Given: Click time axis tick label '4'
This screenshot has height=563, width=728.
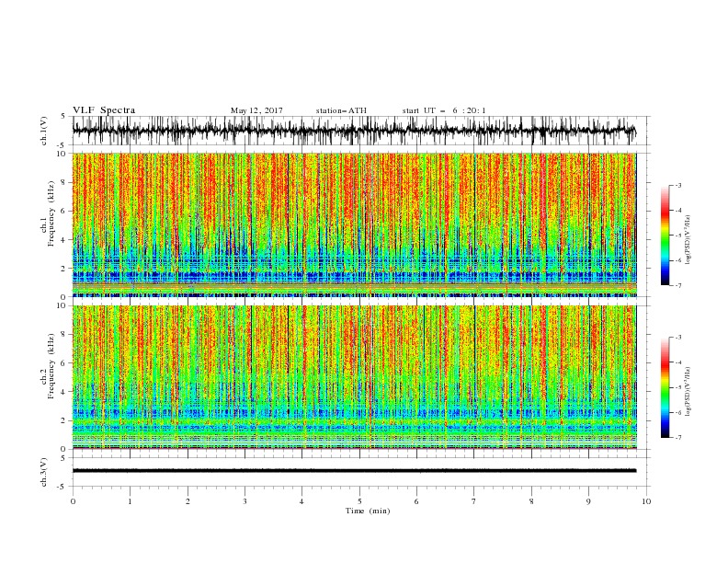Looking at the screenshot, I should coord(301,501).
